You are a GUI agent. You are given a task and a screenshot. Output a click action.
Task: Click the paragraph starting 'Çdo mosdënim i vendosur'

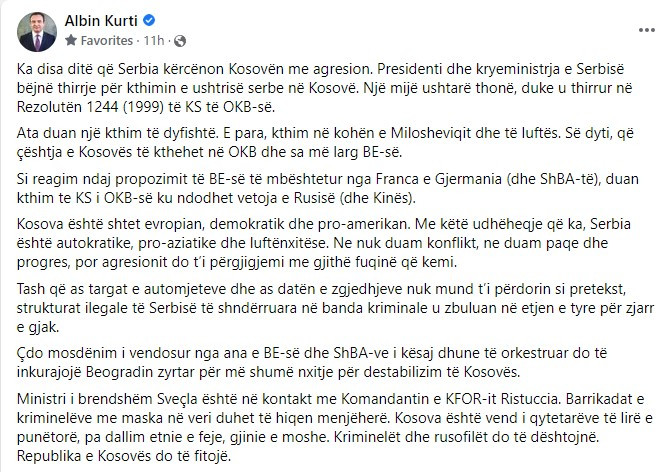[x=312, y=362]
